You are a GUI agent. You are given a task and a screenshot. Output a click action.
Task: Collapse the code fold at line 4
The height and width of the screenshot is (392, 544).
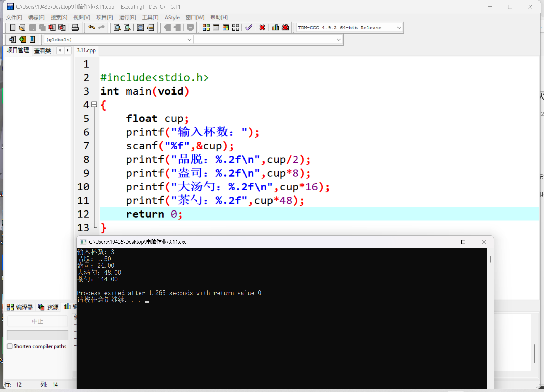[x=94, y=105]
